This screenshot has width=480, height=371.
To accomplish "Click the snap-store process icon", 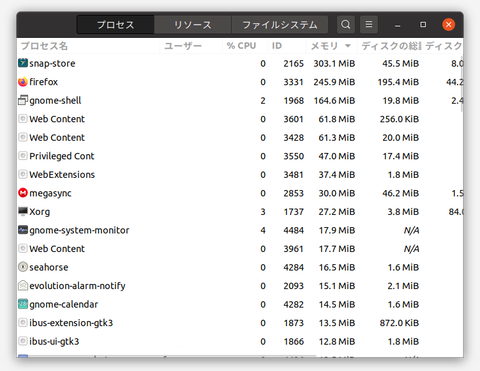I will coord(23,63).
